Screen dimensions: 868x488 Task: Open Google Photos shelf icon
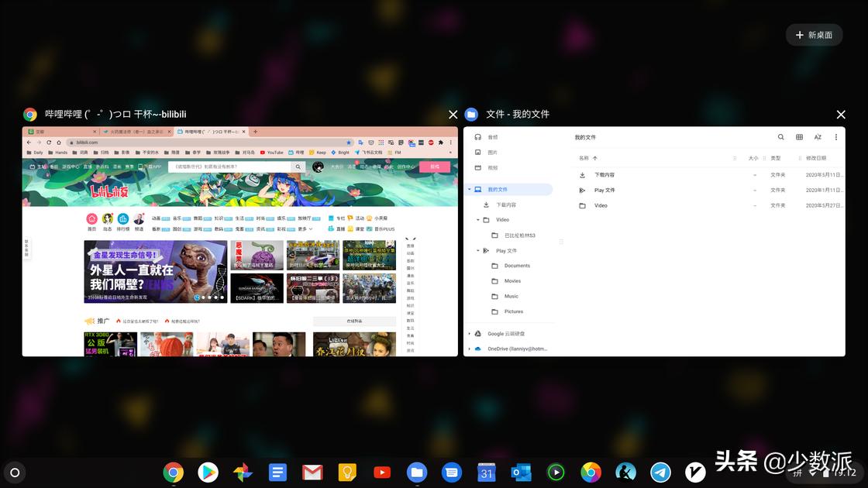(x=243, y=473)
